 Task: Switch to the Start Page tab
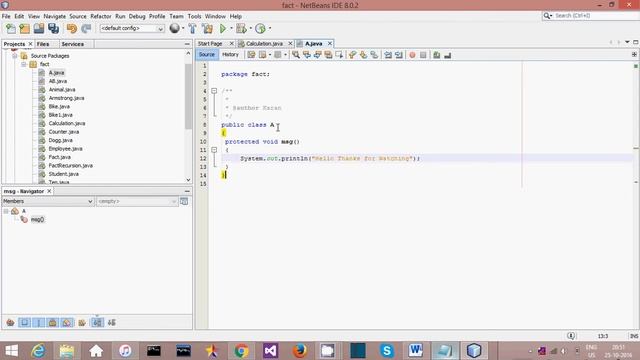coord(210,43)
